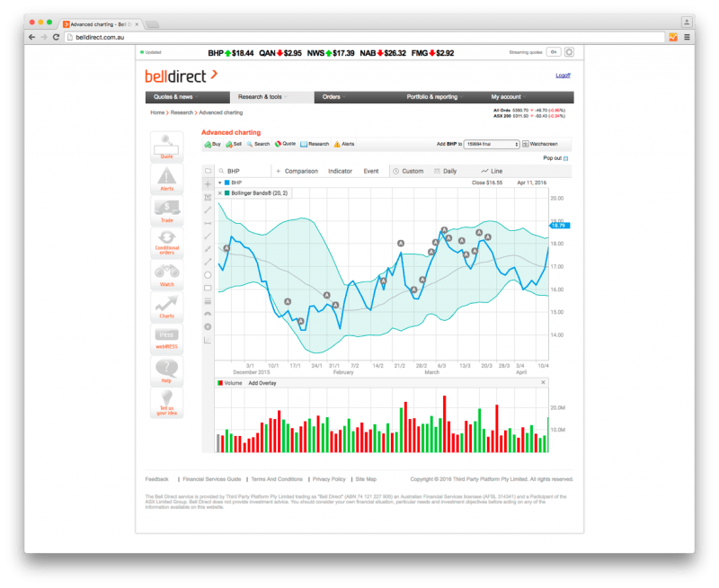Click the browser back arrow

click(x=31, y=37)
